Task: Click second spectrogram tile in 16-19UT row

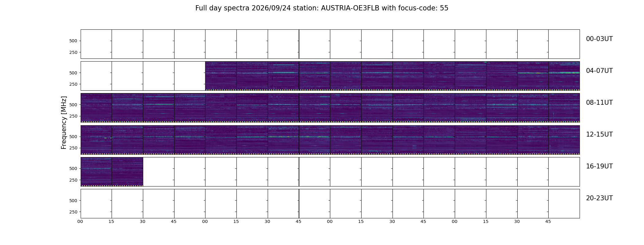Action: click(x=127, y=171)
